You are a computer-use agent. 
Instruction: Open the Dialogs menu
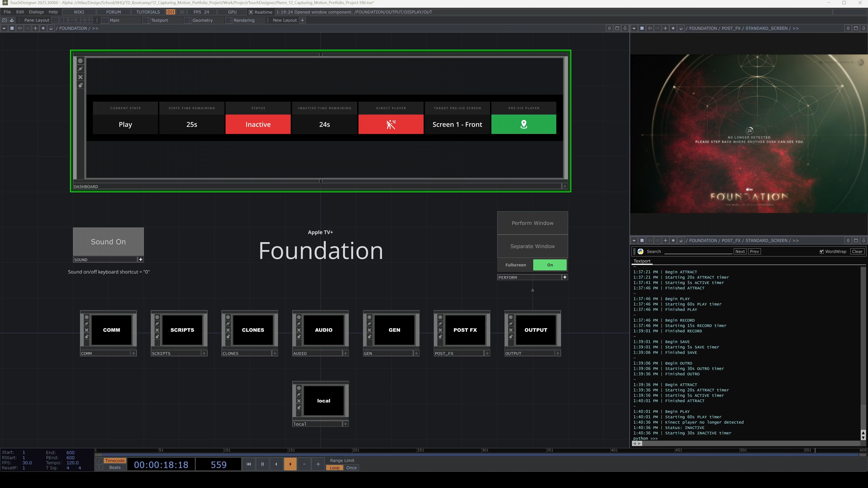coord(36,12)
